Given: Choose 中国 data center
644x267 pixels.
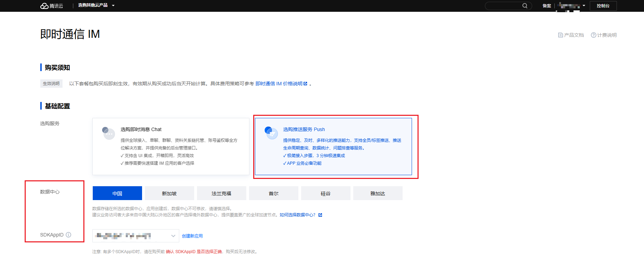Looking at the screenshot, I should (x=117, y=193).
